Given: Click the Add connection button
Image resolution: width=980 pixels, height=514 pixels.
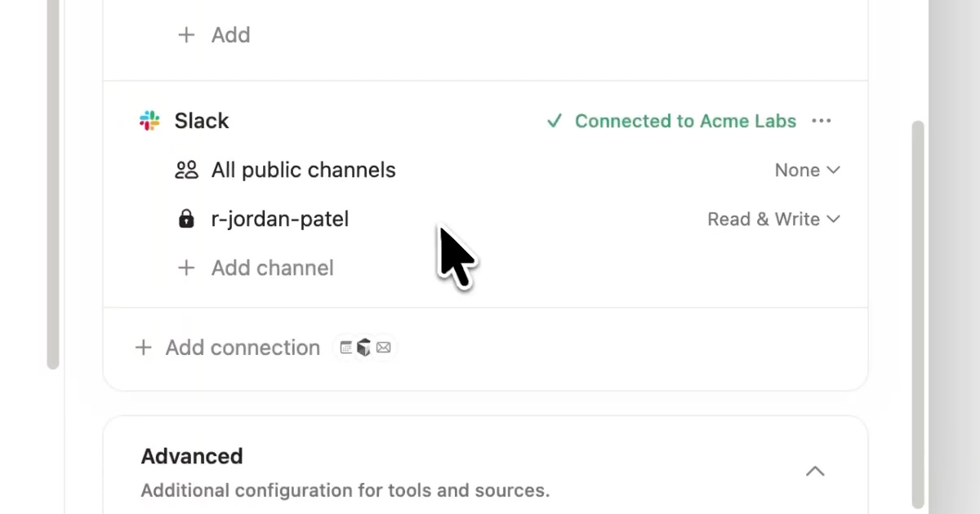Looking at the screenshot, I should coord(243,348).
